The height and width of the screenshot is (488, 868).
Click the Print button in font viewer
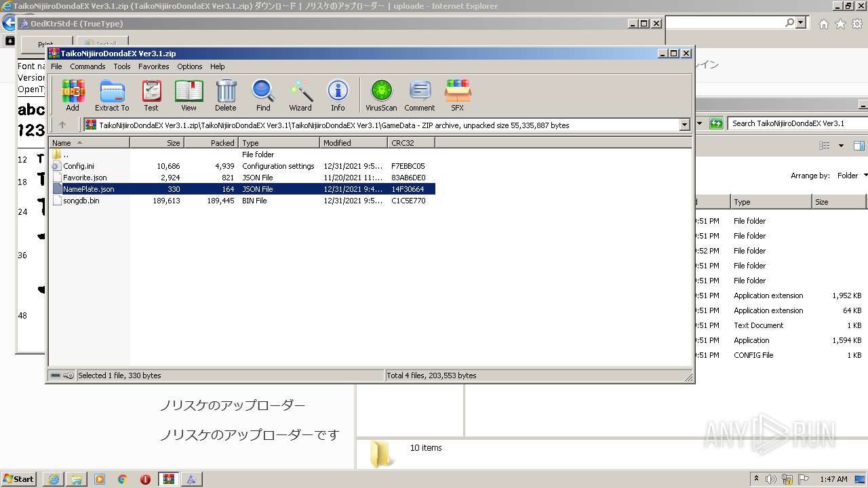coord(45,45)
